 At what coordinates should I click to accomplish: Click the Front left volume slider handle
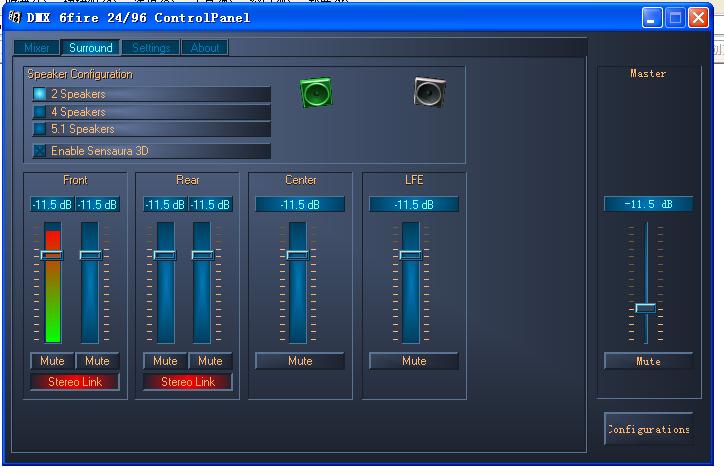52,255
